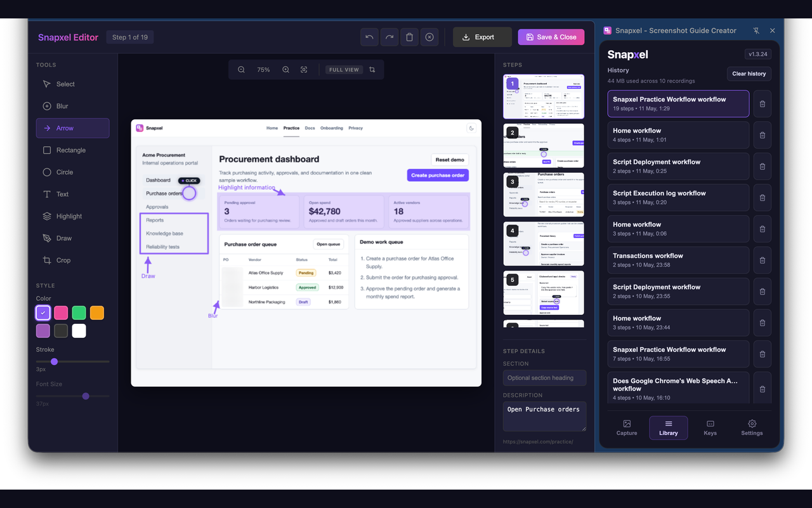
Task: Click the "Step 1 of 19" badge
Action: tap(130, 37)
